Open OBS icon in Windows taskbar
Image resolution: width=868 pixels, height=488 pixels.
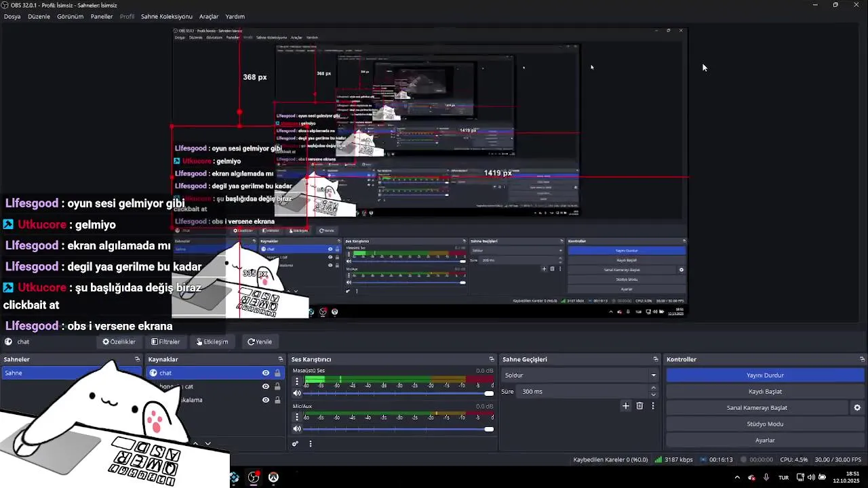[254, 477]
